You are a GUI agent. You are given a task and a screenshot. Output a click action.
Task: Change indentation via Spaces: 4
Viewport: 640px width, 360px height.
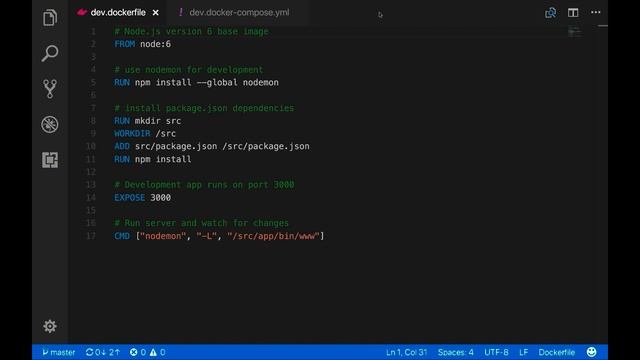pos(456,352)
